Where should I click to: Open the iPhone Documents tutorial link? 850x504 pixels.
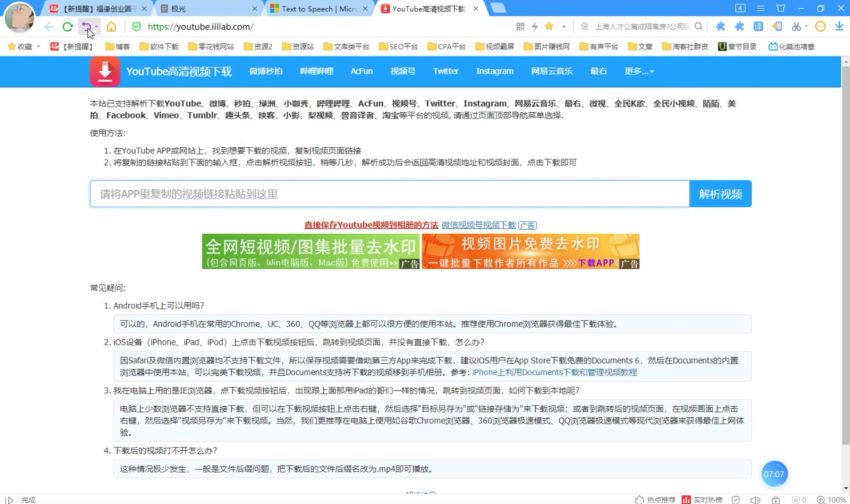click(555, 372)
